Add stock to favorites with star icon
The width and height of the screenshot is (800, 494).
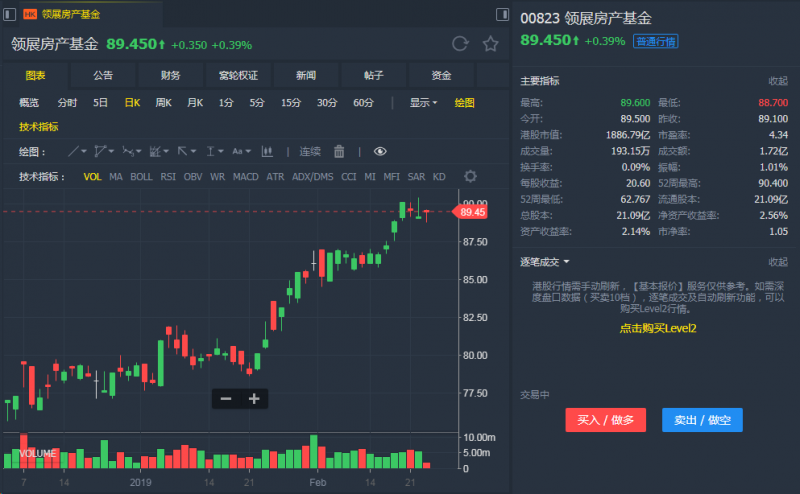coord(490,44)
